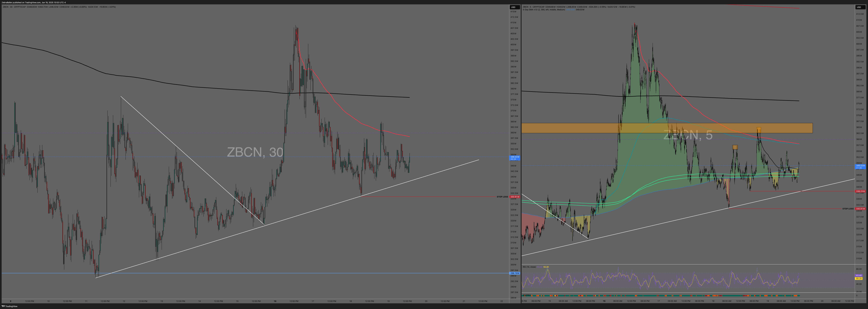
Task: Open the USD currency selector on 5-minute chart
Action: point(860,7)
